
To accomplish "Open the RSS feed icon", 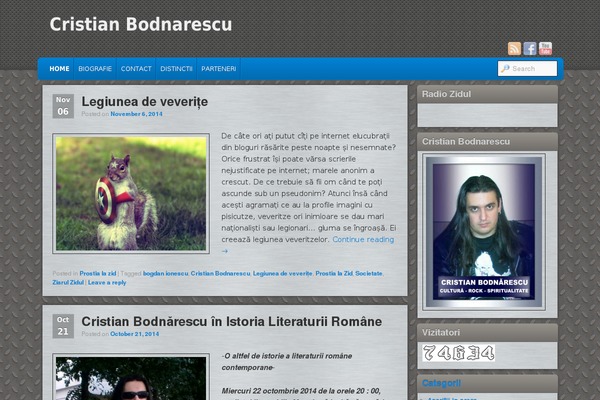I will (514, 49).
